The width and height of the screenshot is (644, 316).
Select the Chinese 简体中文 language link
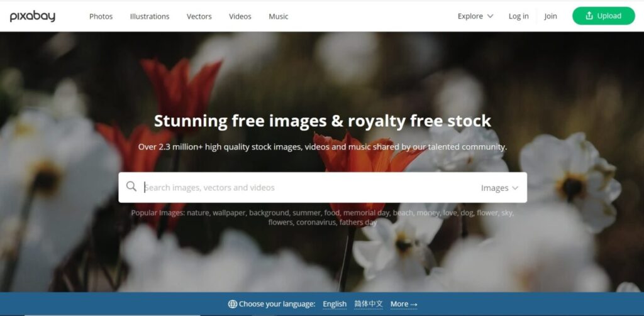click(369, 304)
